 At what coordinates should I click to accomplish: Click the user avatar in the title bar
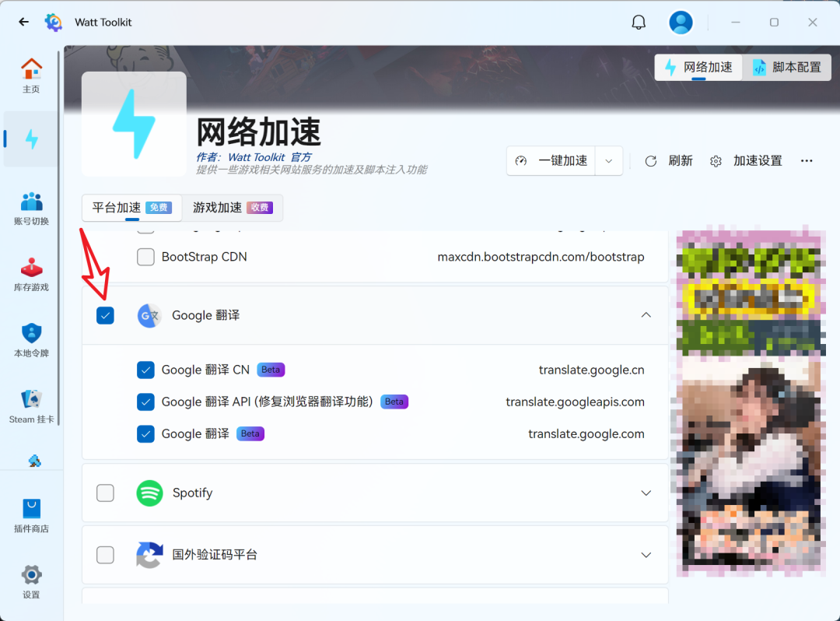(681, 22)
